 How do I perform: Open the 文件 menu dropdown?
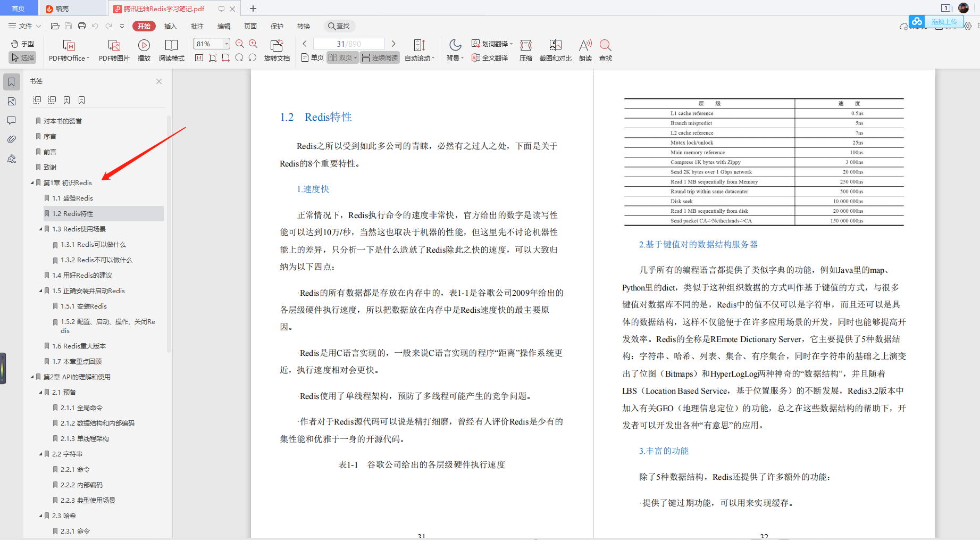point(24,26)
